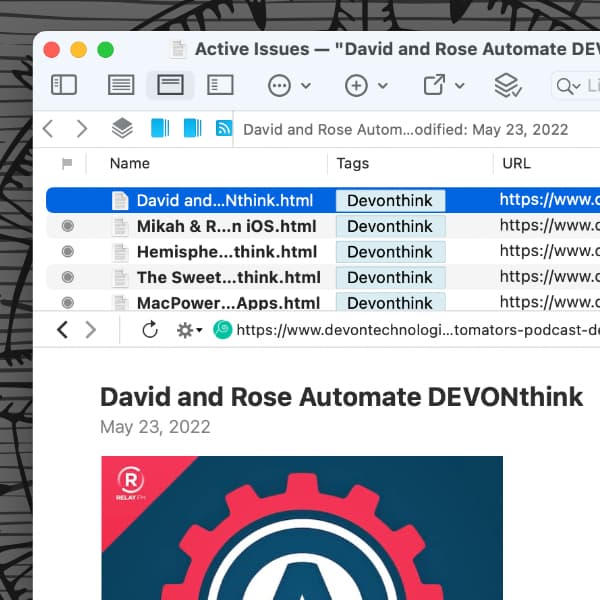600x600 pixels.
Task: Click Devonthink tag of The Sweet...think.html
Action: click(x=390, y=277)
